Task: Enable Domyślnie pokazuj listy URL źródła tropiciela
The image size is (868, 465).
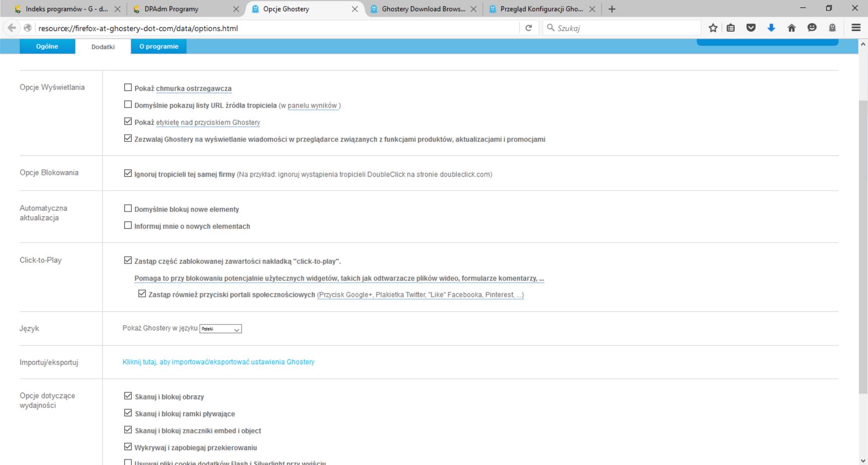Action: [128, 105]
